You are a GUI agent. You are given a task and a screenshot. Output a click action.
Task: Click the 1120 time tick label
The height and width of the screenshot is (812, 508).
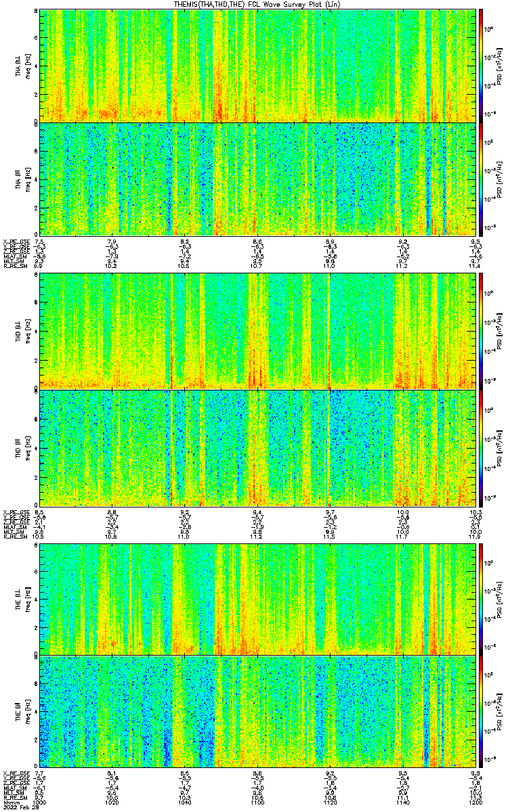tap(330, 803)
